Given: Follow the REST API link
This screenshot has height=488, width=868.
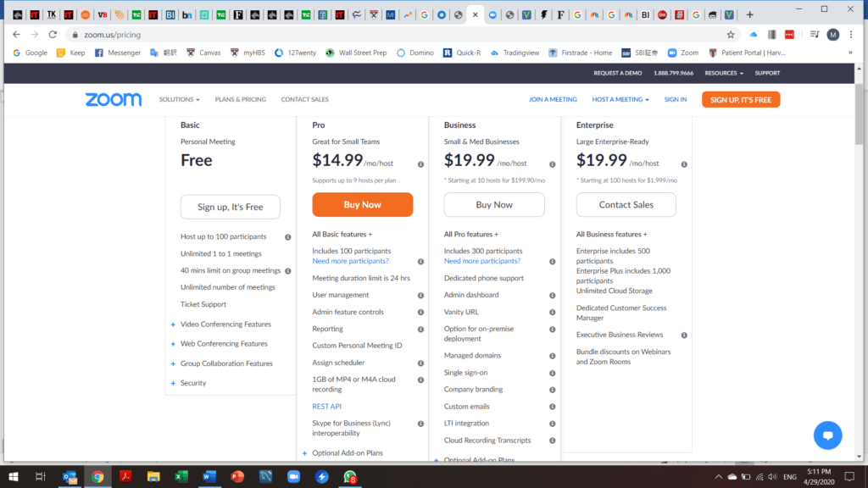Looking at the screenshot, I should (x=326, y=407).
